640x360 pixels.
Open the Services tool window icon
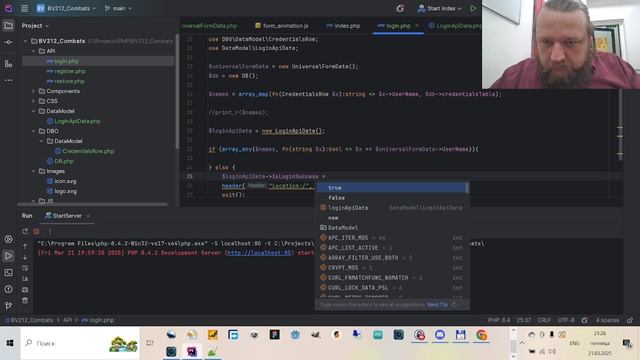pyautogui.click(x=8, y=239)
